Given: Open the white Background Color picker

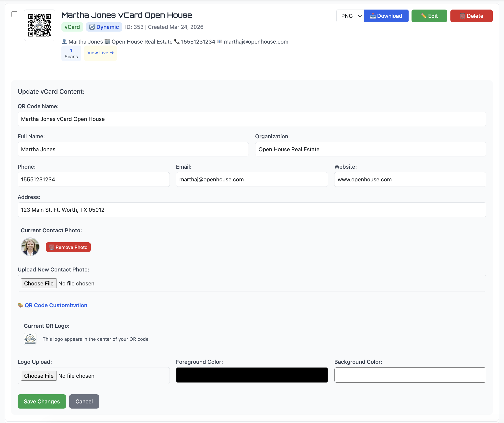Looking at the screenshot, I should pyautogui.click(x=410, y=375).
